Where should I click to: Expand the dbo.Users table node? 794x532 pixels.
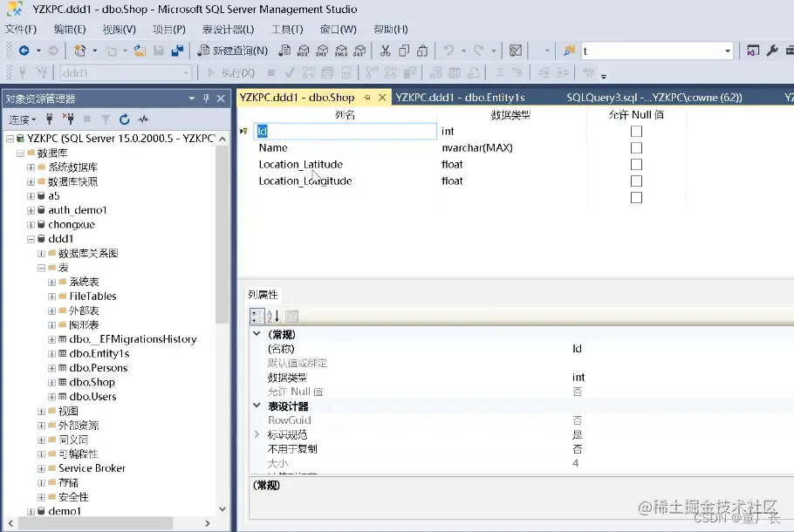coord(51,396)
